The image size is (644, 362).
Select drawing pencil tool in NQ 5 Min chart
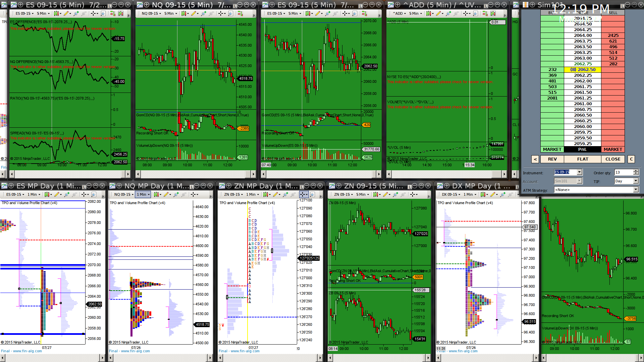[194, 13]
